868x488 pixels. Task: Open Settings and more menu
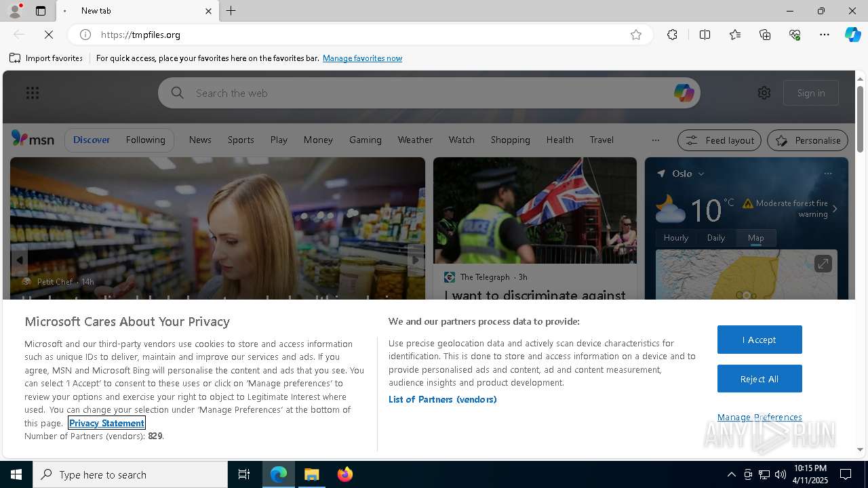825,35
